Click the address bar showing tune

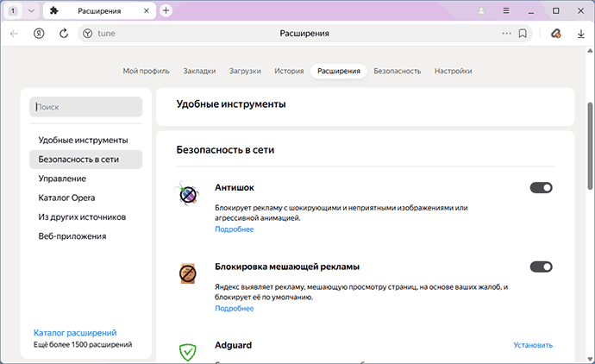pyautogui.click(x=305, y=34)
